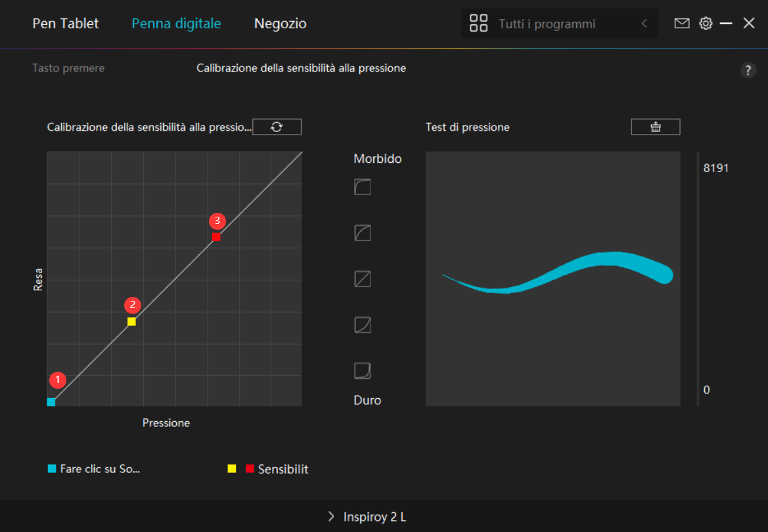Click the programs grid icon
This screenshot has height=532, width=768.
click(478, 23)
